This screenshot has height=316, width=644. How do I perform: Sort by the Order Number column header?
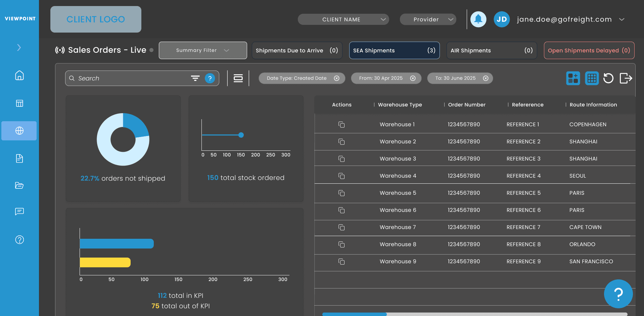(x=467, y=105)
